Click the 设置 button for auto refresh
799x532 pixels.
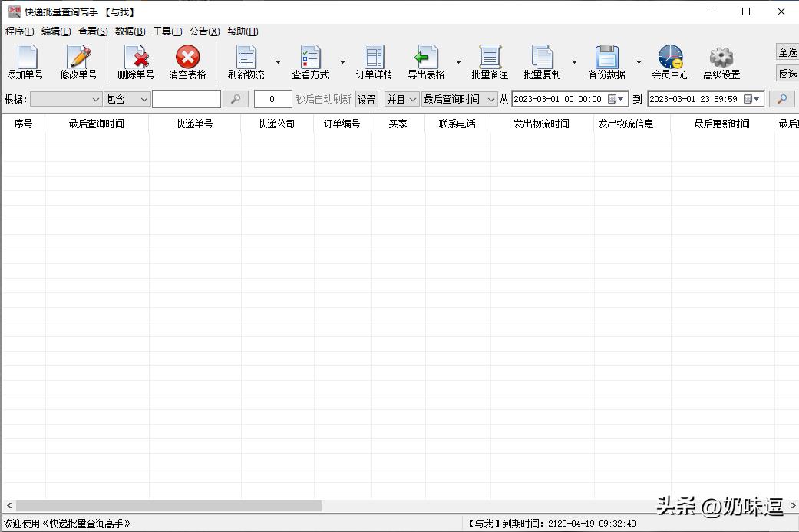[x=367, y=99]
